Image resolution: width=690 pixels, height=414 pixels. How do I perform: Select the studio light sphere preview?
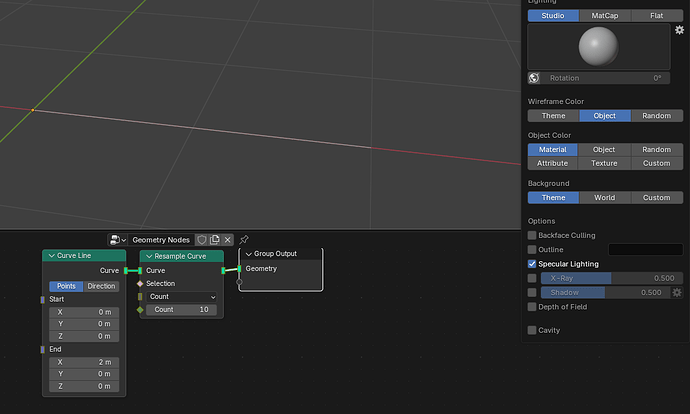tap(598, 46)
